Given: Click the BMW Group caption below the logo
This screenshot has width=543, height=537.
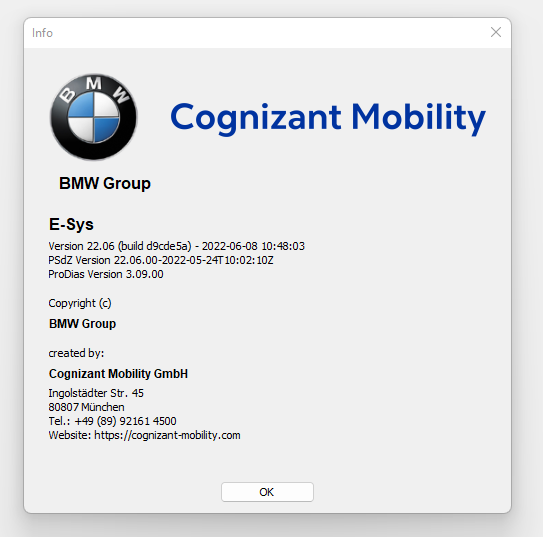Looking at the screenshot, I should [105, 184].
